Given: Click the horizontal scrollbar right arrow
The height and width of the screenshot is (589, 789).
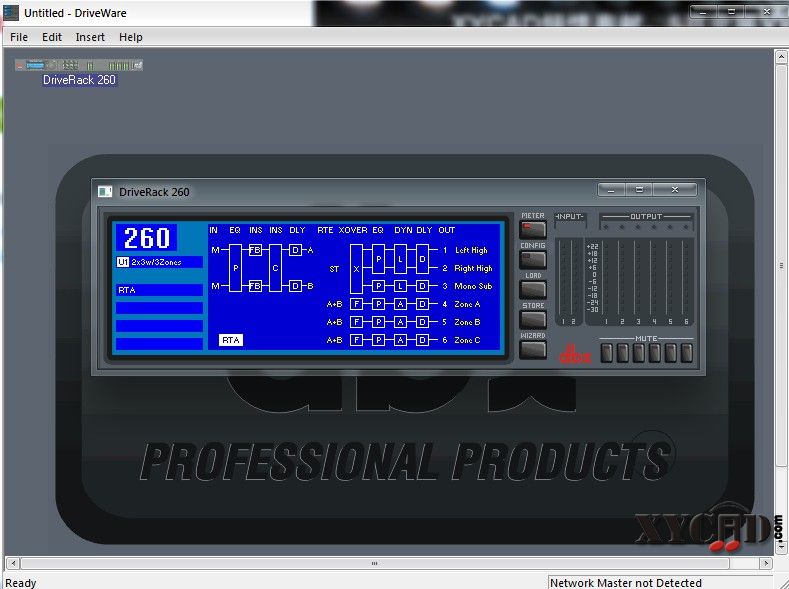Looking at the screenshot, I should point(766,563).
